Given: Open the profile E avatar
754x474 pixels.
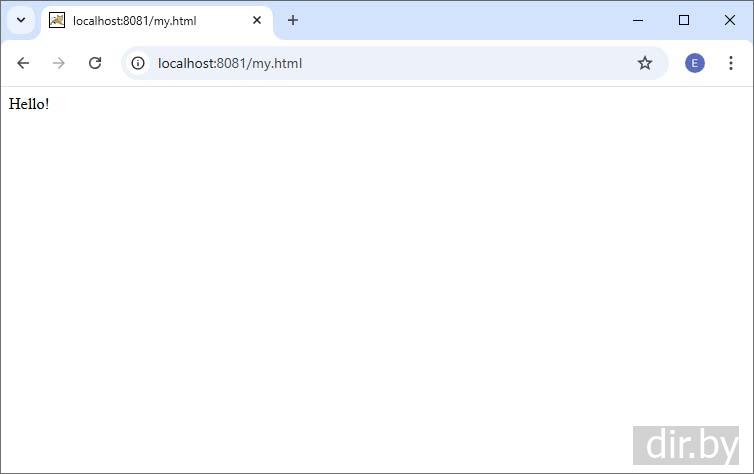Looking at the screenshot, I should (694, 63).
